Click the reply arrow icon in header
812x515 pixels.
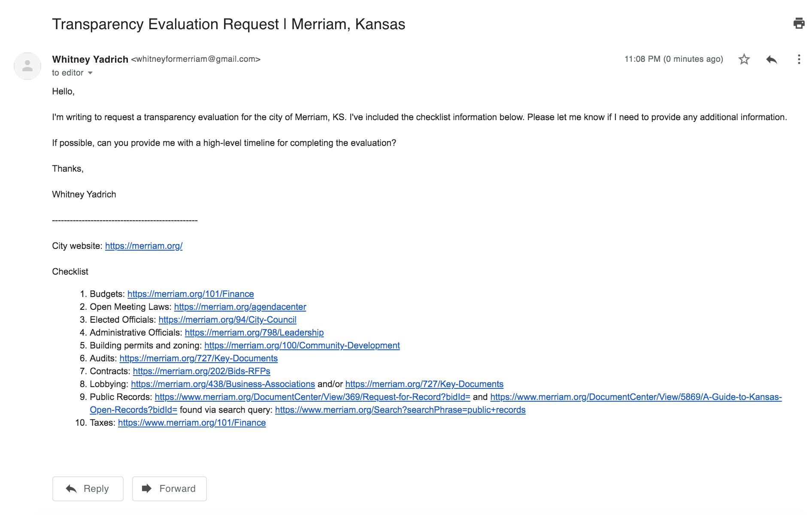(x=771, y=59)
